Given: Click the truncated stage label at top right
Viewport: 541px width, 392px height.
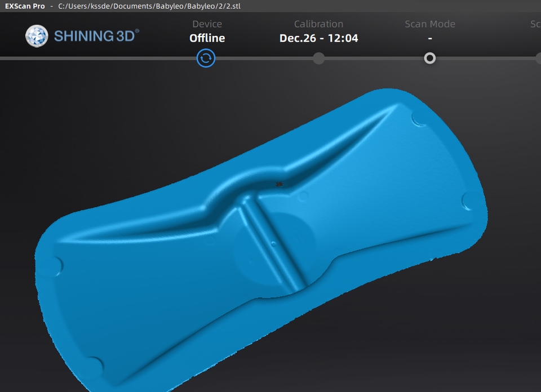Looking at the screenshot, I should tap(535, 24).
